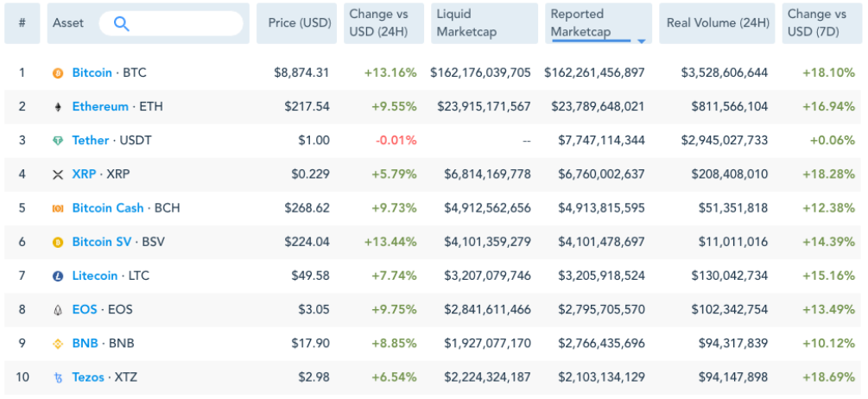Click Bitcoin liquid marketcap $162,176,039,705

pyautogui.click(x=480, y=73)
